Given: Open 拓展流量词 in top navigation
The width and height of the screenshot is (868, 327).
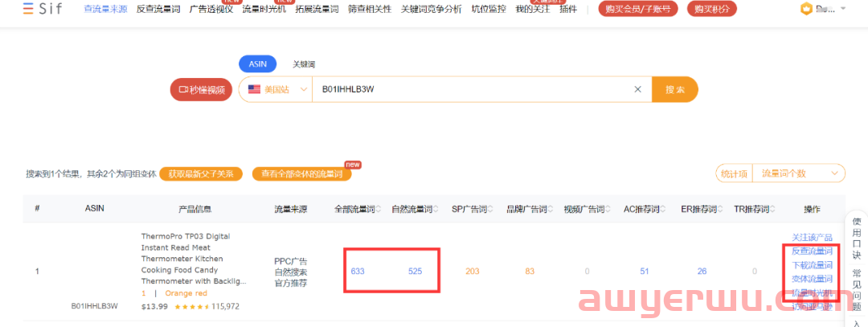Looking at the screenshot, I should pyautogui.click(x=317, y=10).
